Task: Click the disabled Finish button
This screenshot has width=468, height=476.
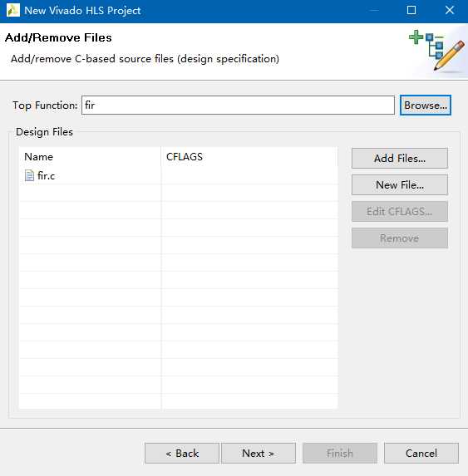Action: tap(340, 454)
